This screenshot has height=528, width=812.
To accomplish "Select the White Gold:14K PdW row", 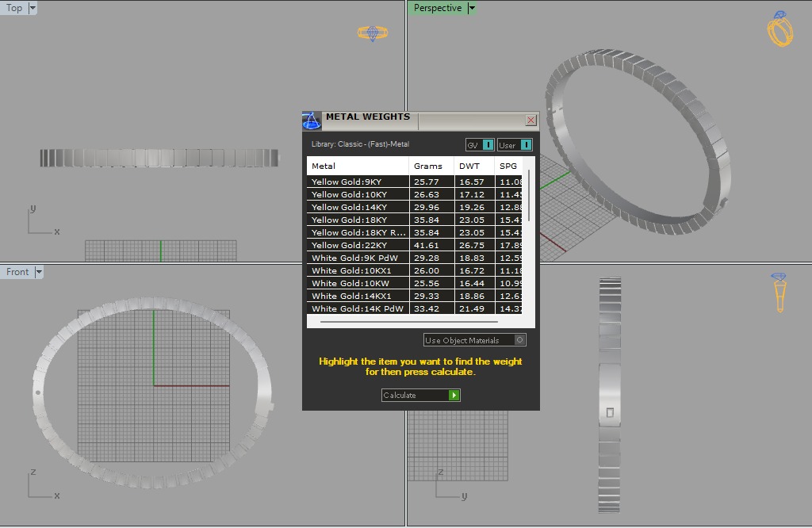I will click(414, 308).
